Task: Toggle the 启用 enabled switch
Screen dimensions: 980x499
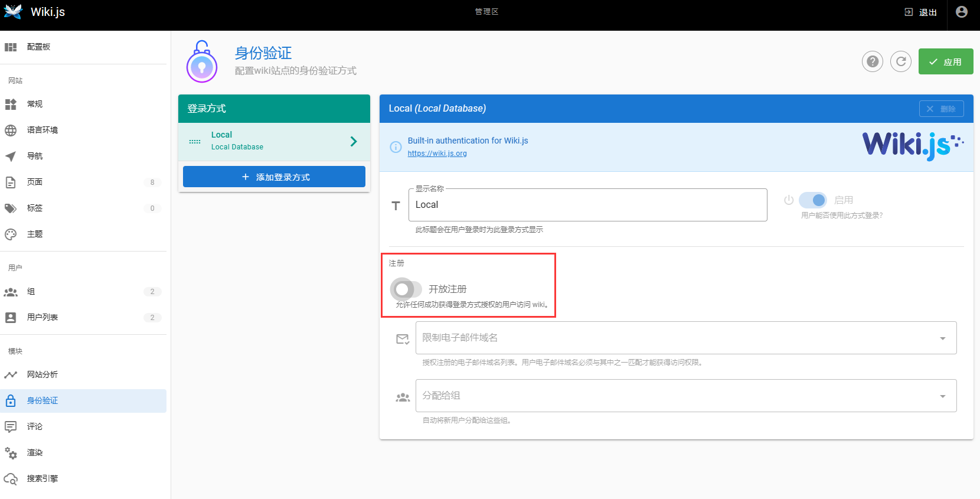Action: coord(813,200)
